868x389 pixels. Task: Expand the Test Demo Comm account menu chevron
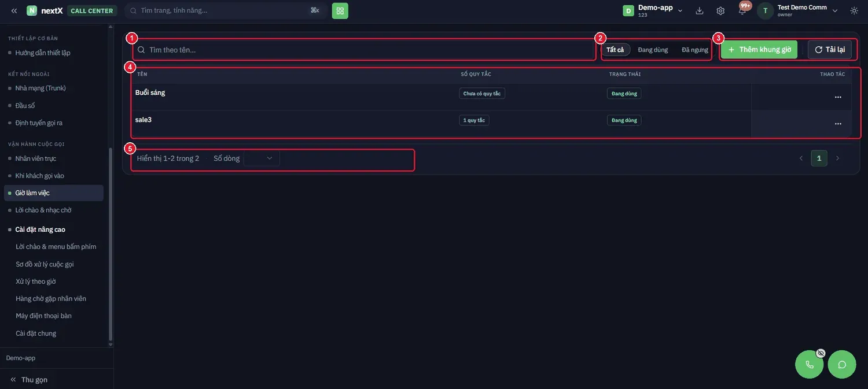point(835,10)
